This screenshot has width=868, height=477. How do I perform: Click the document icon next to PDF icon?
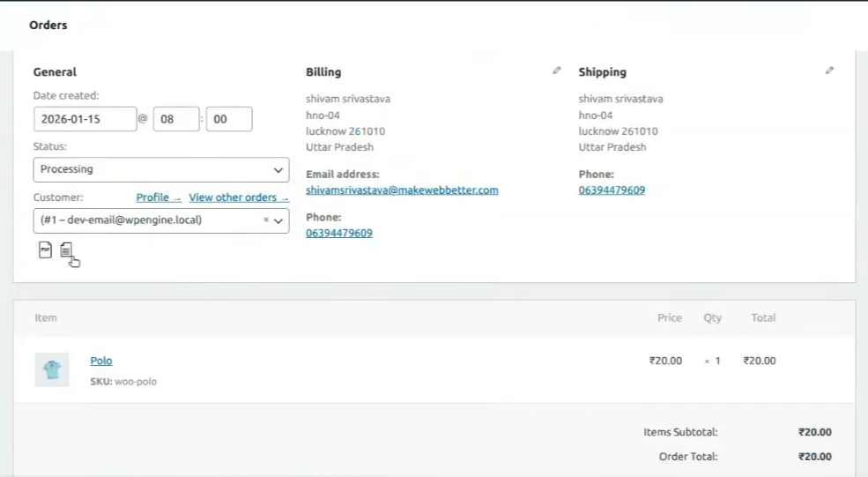point(66,250)
